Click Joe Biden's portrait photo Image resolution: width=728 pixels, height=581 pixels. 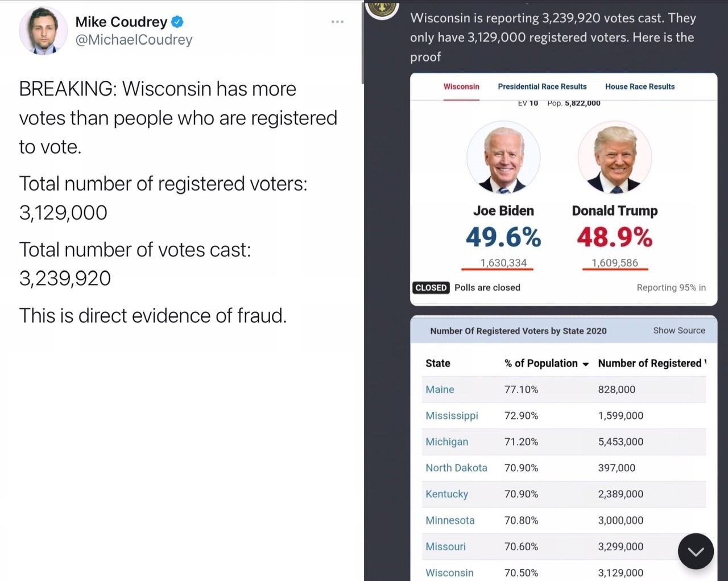coord(503,158)
